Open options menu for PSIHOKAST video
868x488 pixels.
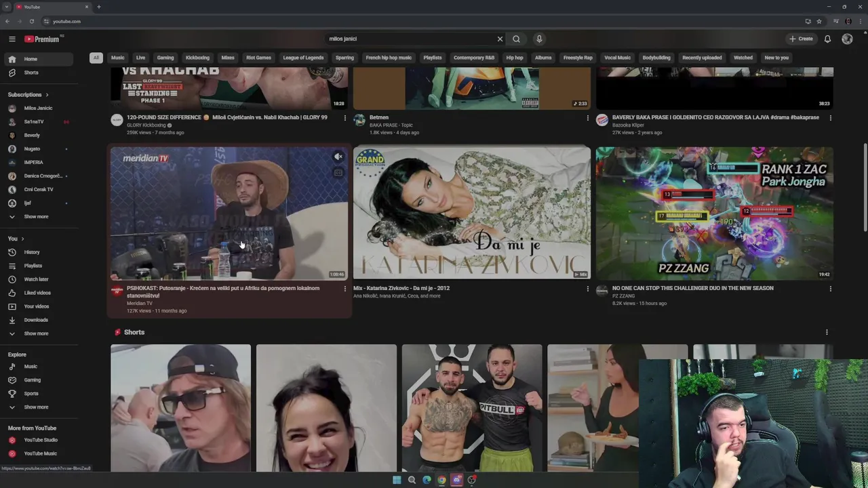coord(344,289)
